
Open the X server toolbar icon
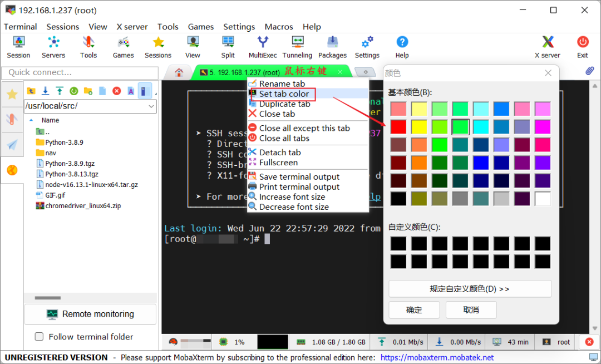click(548, 47)
